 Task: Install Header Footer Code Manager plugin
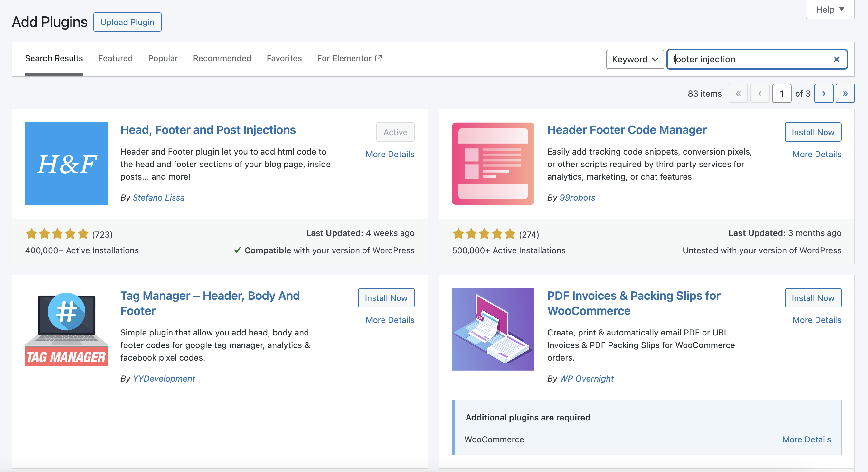[813, 132]
